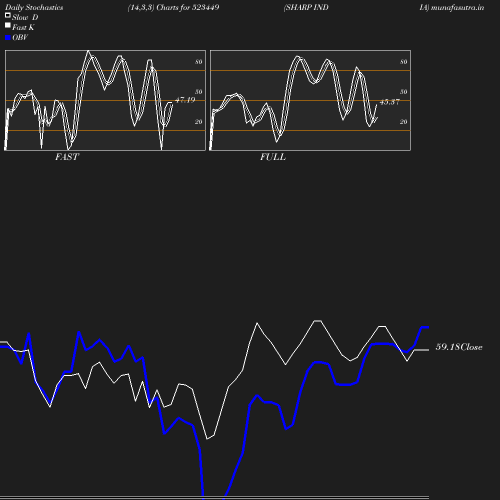Click the 20 axis label in FULL chart
Image resolution: width=500 pixels, height=500 pixels.
404,122
